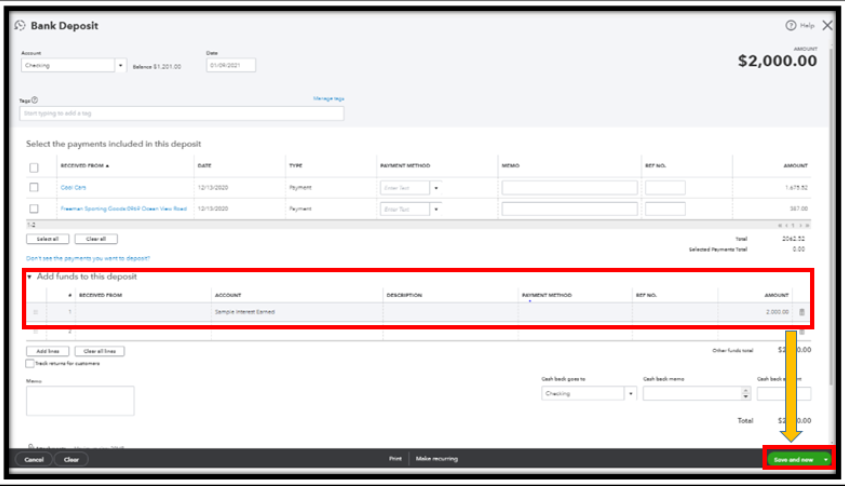Tick the Cool Cars payment checkbox
This screenshot has height=486, width=845.
(x=34, y=188)
